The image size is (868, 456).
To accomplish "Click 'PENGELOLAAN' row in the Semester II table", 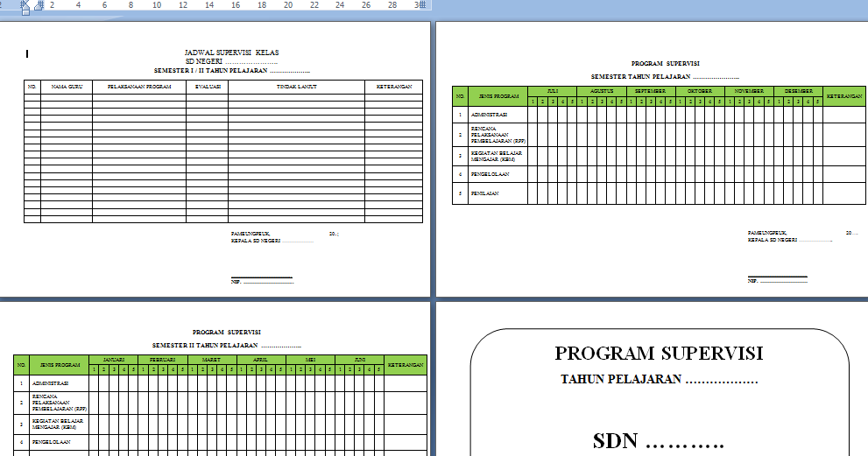I will pos(52,442).
